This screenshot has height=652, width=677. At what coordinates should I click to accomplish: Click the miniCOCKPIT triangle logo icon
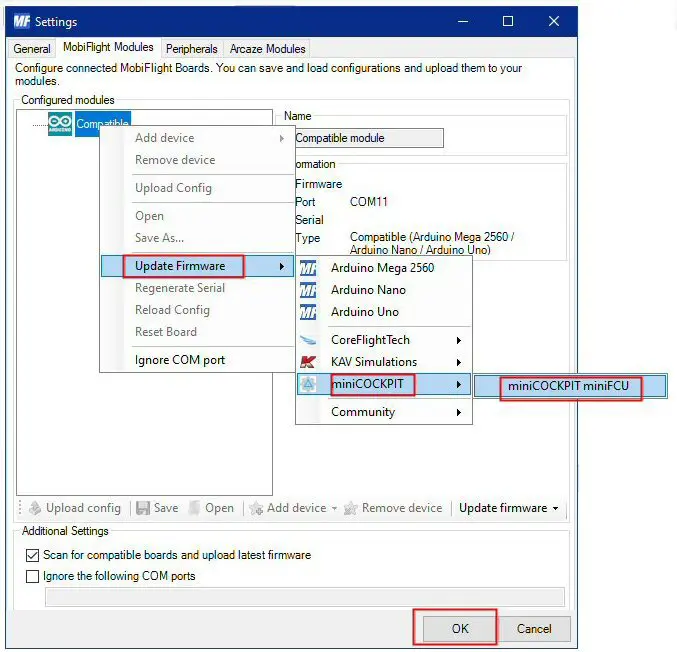[x=308, y=384]
